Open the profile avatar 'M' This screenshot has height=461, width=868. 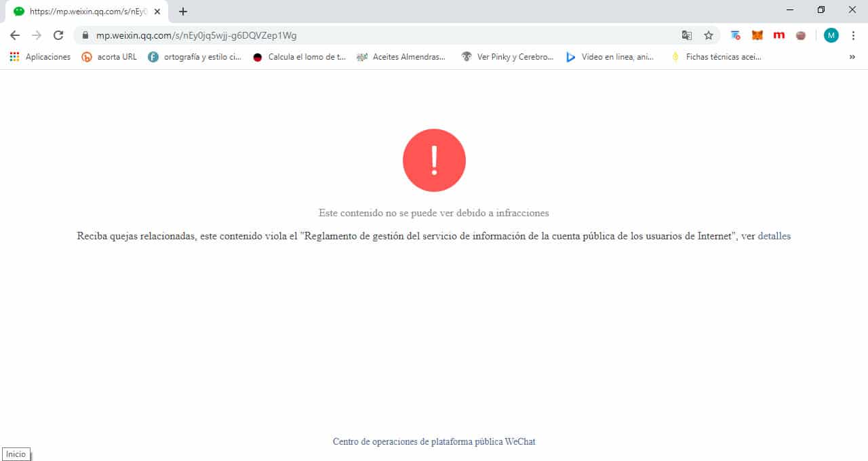point(831,35)
